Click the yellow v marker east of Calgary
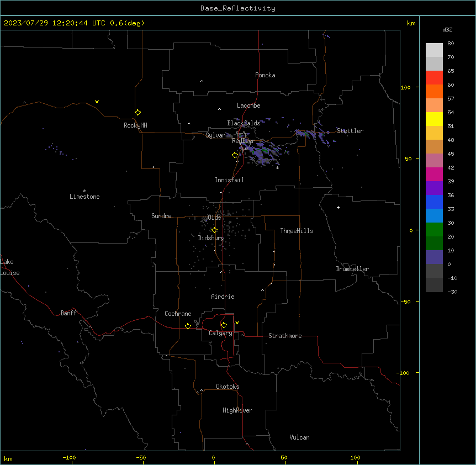The image size is (476, 465). coord(237,323)
